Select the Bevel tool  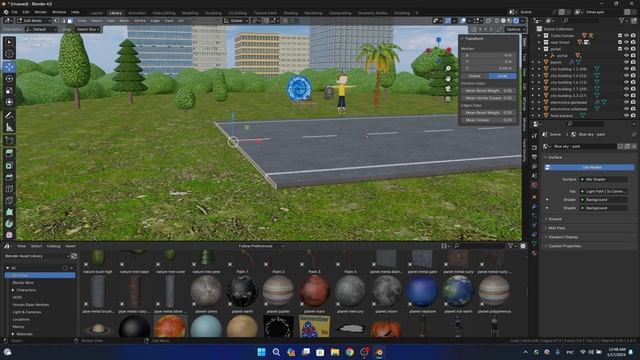click(x=9, y=177)
